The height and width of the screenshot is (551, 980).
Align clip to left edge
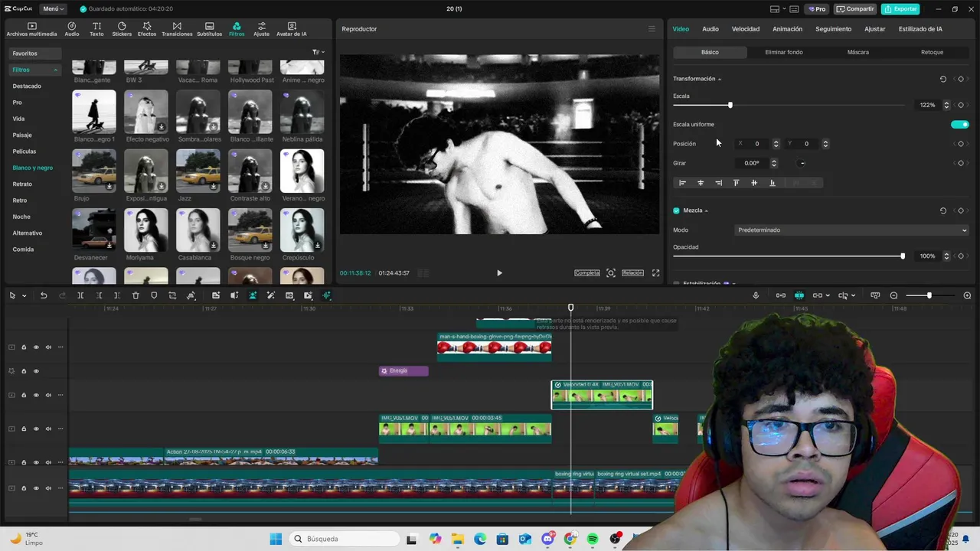pyautogui.click(x=682, y=183)
